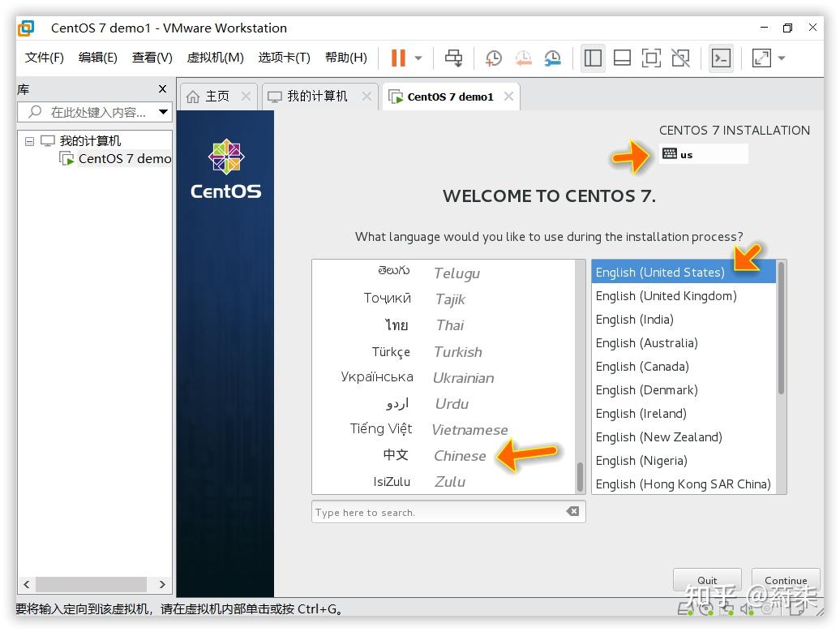Screen dimensions: 840x632
Task: Click the Continue button
Action: (785, 580)
